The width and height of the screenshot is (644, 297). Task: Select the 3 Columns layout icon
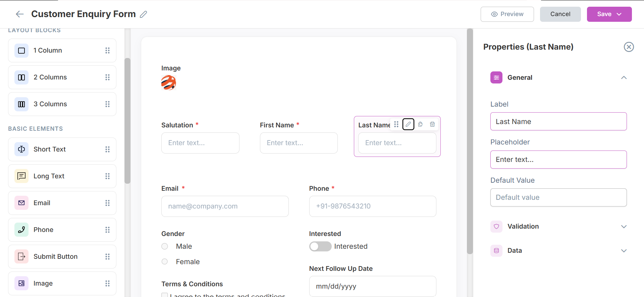click(x=21, y=104)
